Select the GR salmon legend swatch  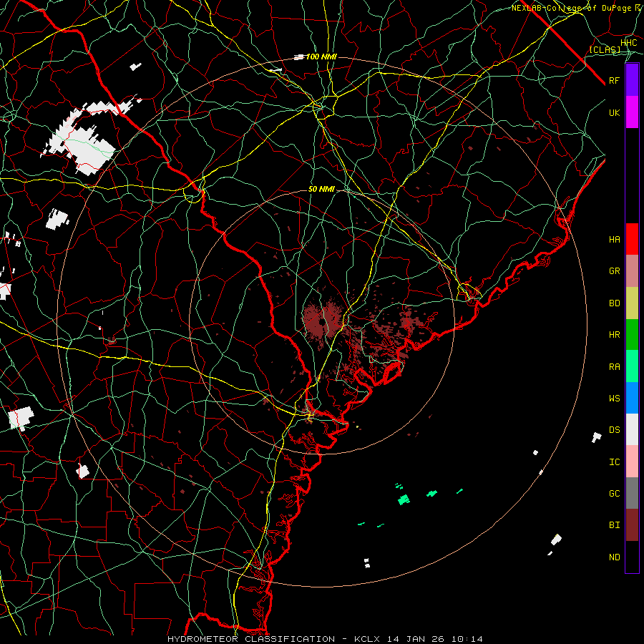point(632,271)
